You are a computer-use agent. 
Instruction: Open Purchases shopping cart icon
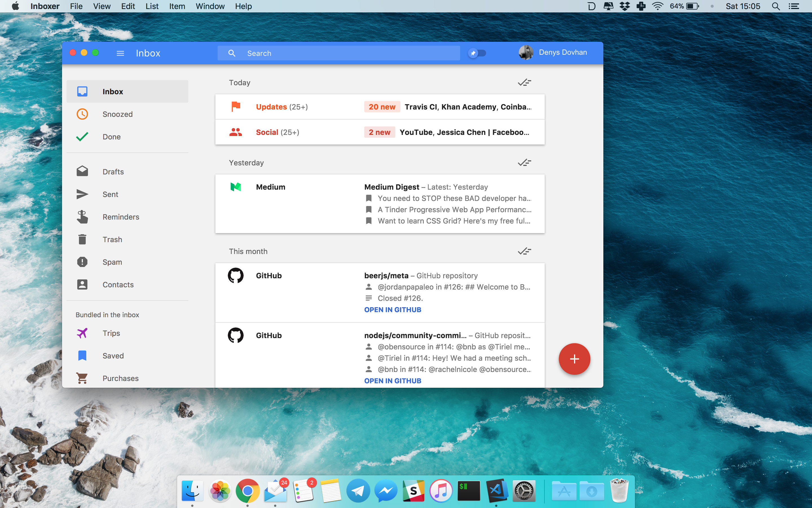point(82,378)
